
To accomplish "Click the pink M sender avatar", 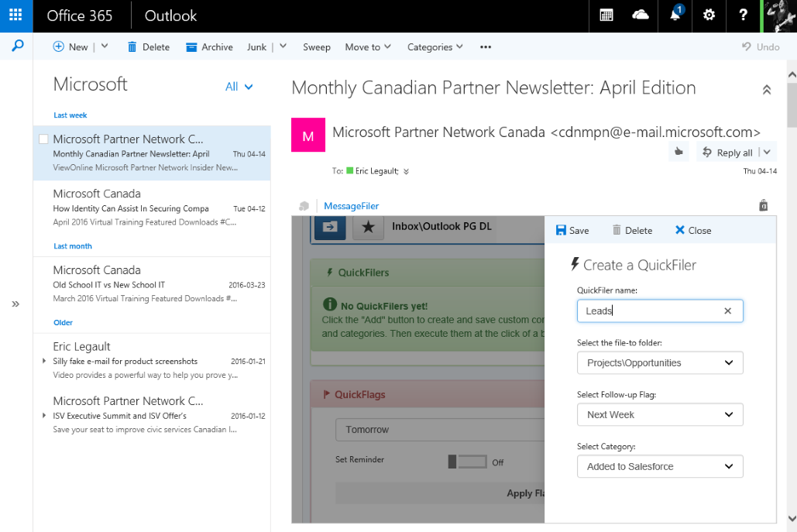I will tap(308, 136).
